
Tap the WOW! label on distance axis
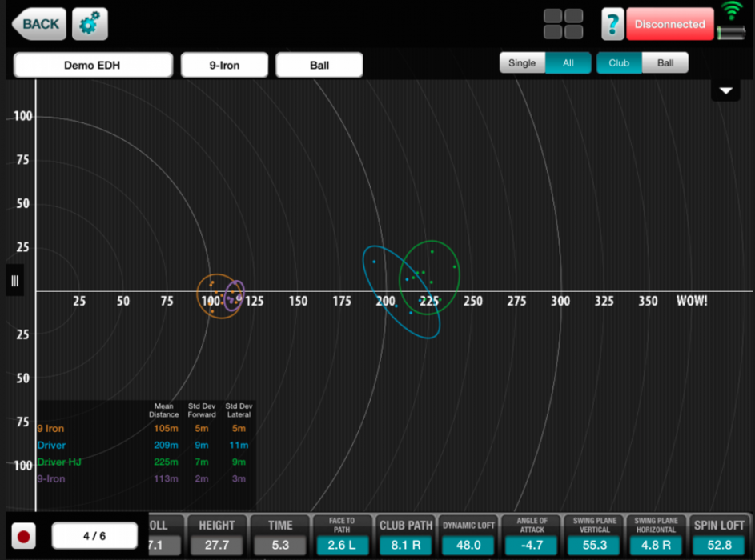click(692, 301)
